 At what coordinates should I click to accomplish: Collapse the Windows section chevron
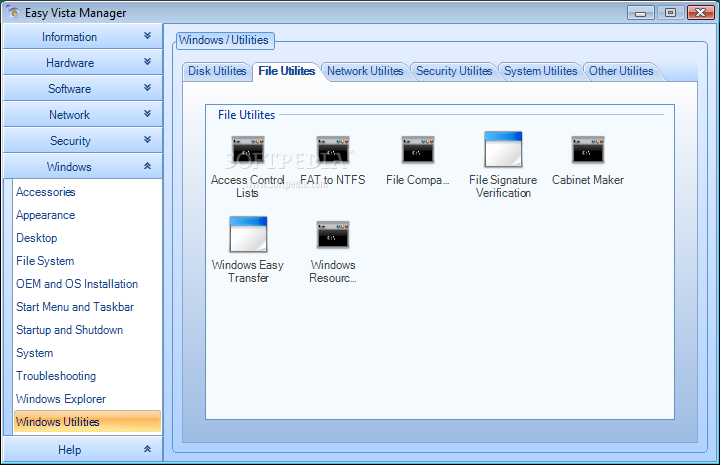coord(147,166)
